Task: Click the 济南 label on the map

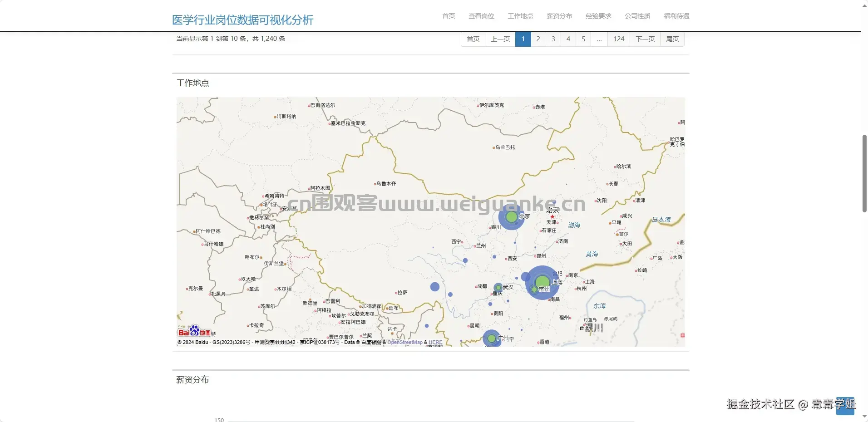Action: [563, 241]
